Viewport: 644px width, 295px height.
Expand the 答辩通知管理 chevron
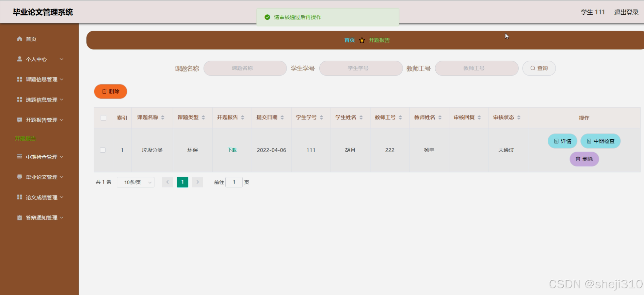62,218
